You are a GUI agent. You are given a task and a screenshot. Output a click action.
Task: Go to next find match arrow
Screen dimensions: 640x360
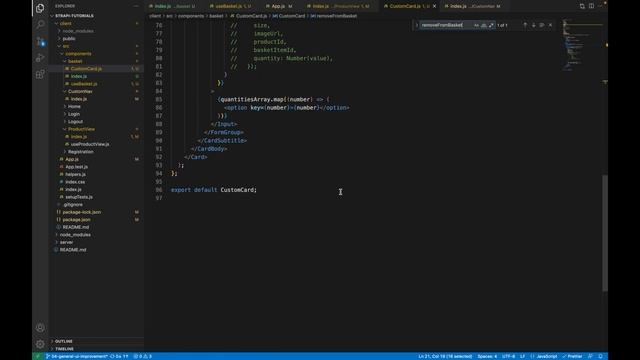[533, 25]
